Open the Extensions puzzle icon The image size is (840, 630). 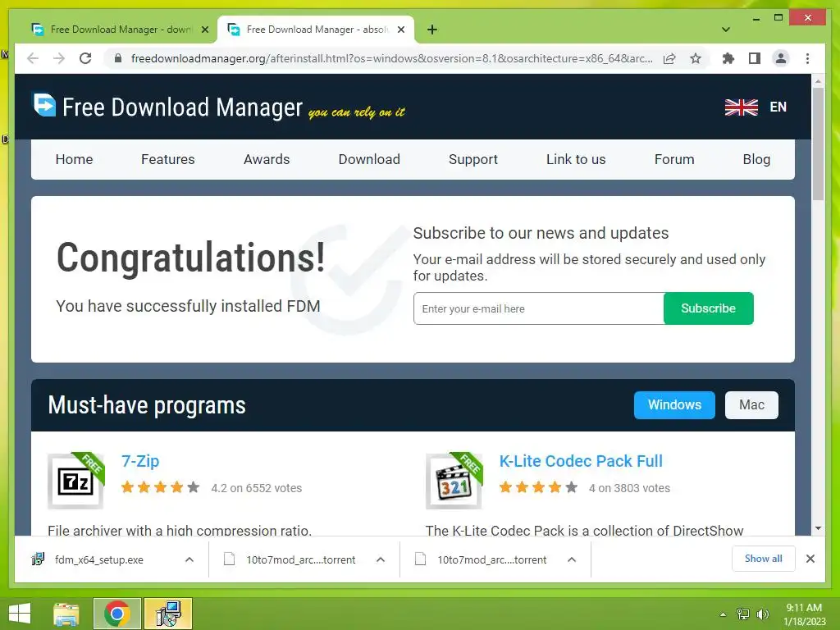pos(728,58)
